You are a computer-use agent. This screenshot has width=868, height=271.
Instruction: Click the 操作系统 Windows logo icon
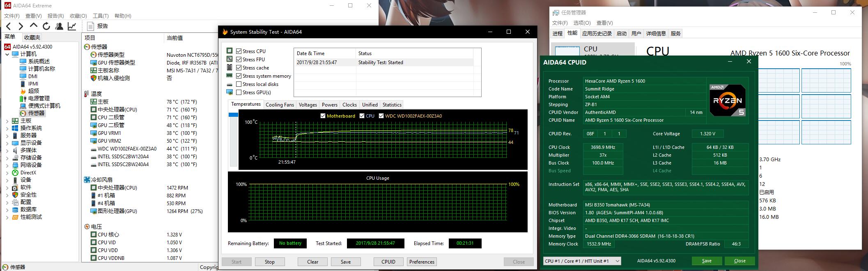15,128
